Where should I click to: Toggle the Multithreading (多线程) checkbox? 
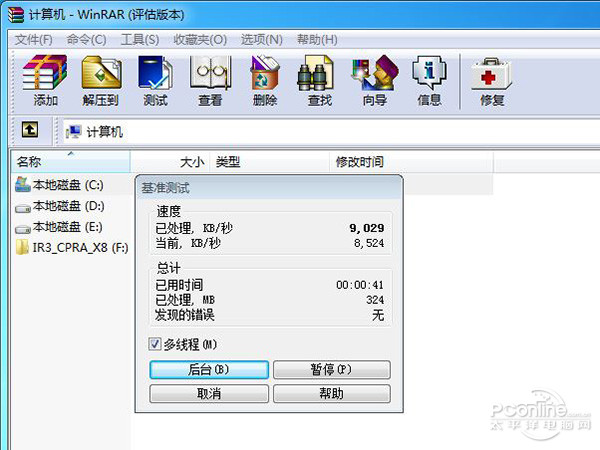pyautogui.click(x=155, y=344)
